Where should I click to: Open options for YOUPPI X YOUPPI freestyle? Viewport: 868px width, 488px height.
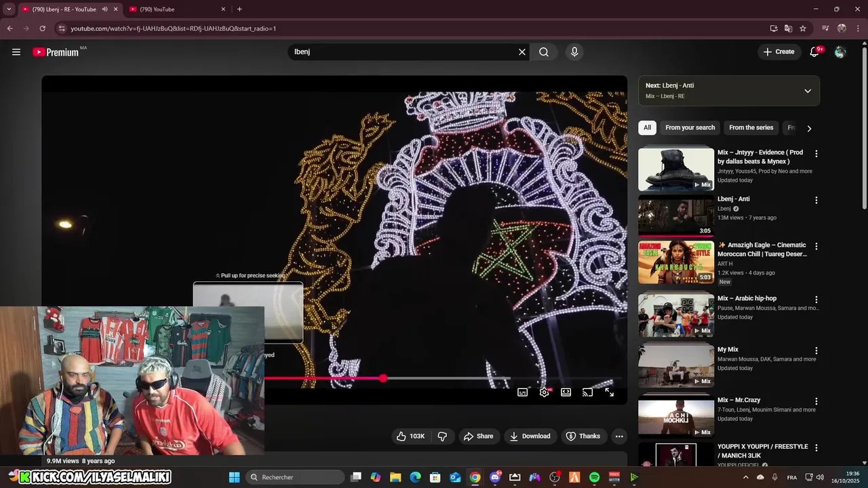click(816, 448)
